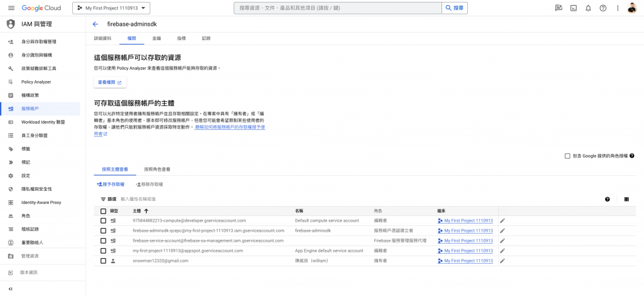Click the table help icon above the grid

[x=608, y=200]
